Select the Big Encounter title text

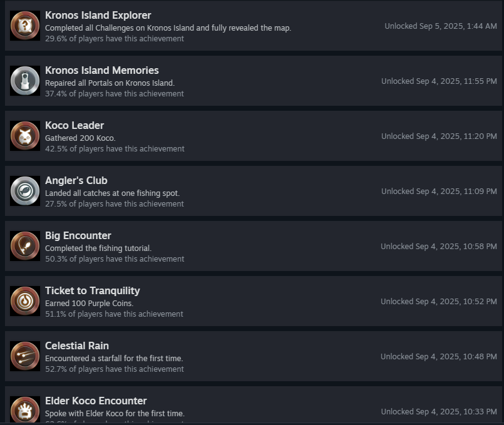pos(78,235)
